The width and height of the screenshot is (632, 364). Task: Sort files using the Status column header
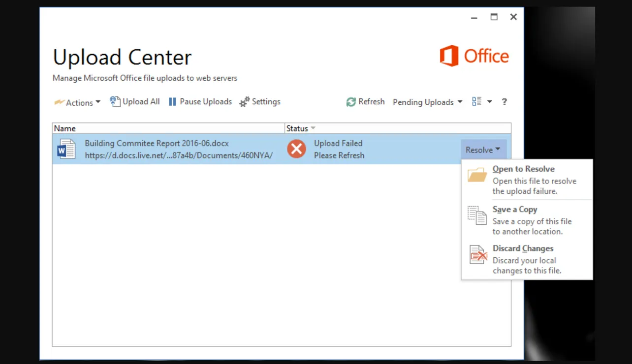pyautogui.click(x=298, y=128)
